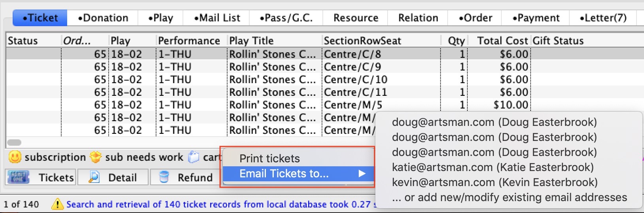Open the Tickets button
Image resolution: width=644 pixels, height=213 pixels.
[x=41, y=177]
